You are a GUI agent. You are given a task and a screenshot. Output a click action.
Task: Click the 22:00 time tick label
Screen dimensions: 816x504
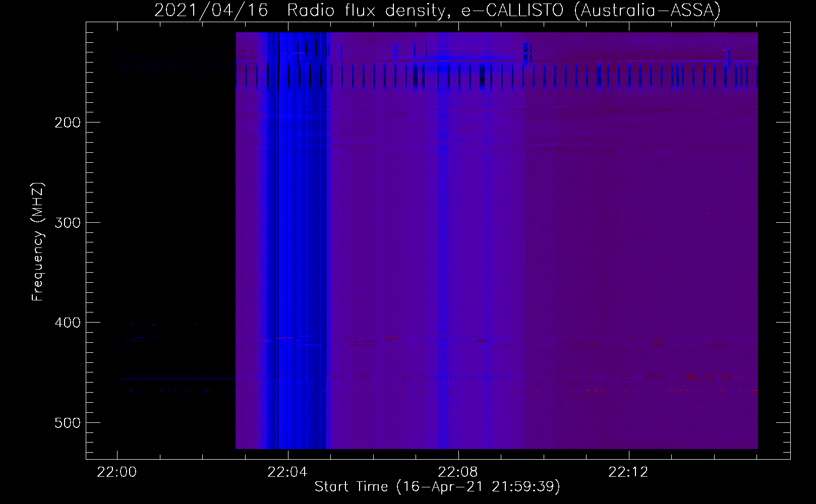pos(117,472)
